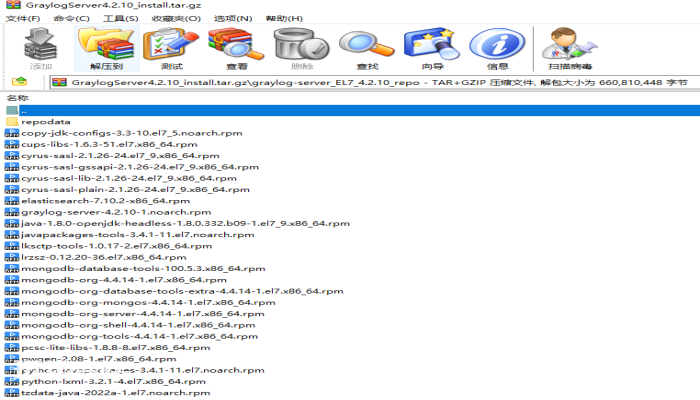Select lksctp-tools-1.0.17-2.el7.x86_64.rpm
The width and height of the screenshot is (700, 400).
[117, 246]
